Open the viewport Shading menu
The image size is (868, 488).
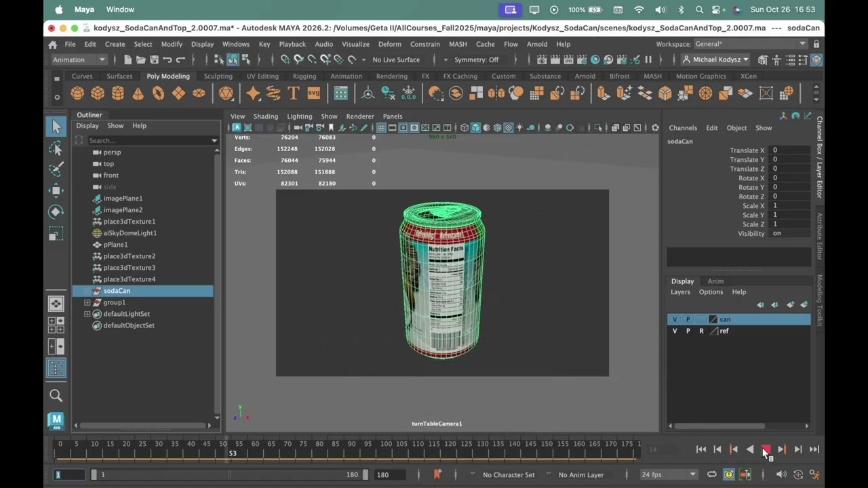click(x=266, y=116)
